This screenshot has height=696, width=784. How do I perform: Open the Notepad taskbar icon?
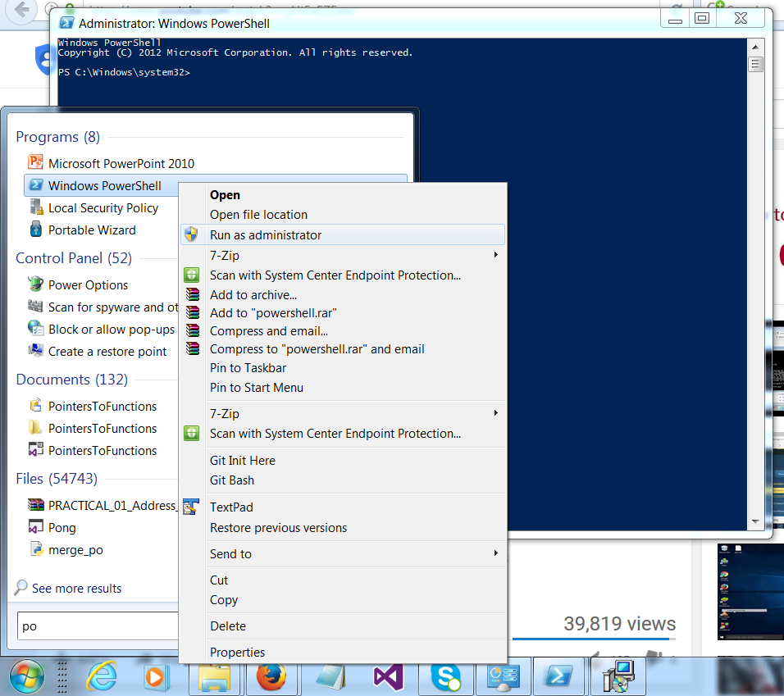330,677
